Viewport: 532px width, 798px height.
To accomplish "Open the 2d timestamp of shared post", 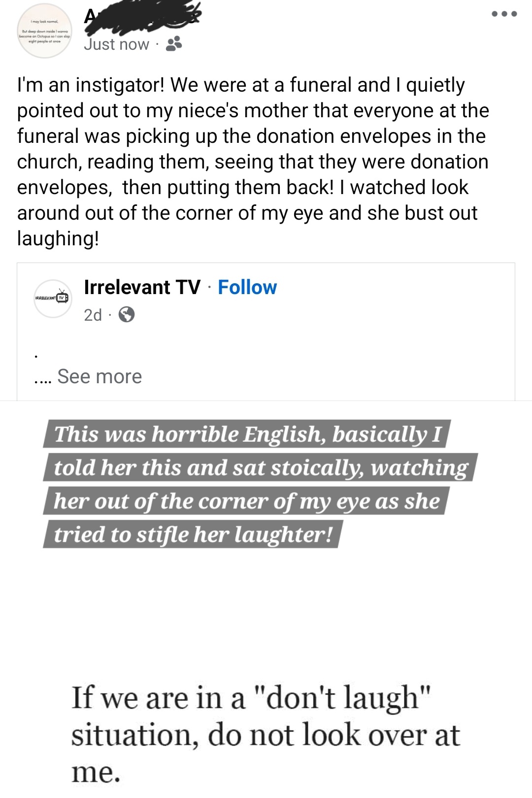I will [93, 315].
